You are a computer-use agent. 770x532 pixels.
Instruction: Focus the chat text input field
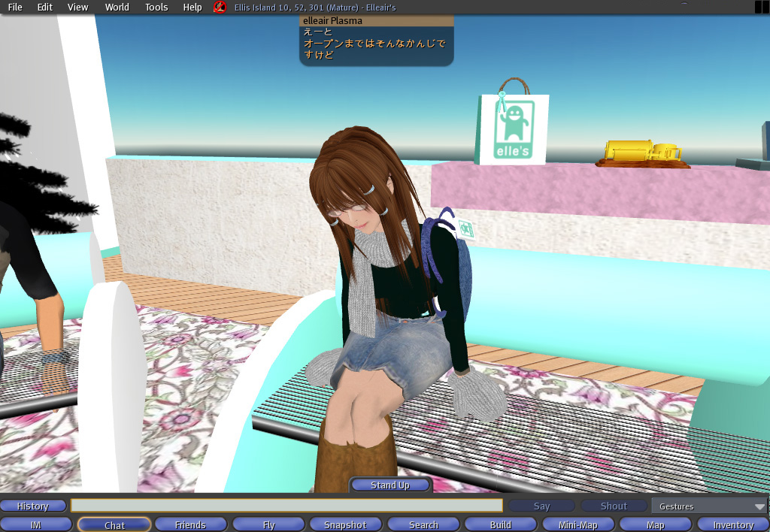tap(286, 506)
